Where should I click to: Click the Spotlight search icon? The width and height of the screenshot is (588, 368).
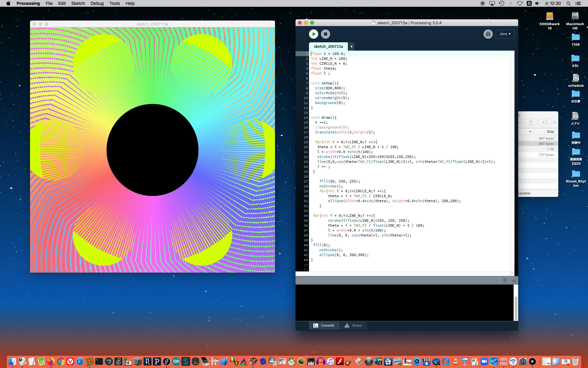568,3
